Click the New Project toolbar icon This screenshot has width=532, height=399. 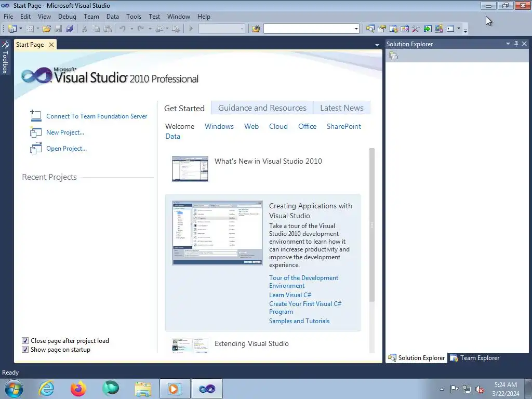coord(12,29)
